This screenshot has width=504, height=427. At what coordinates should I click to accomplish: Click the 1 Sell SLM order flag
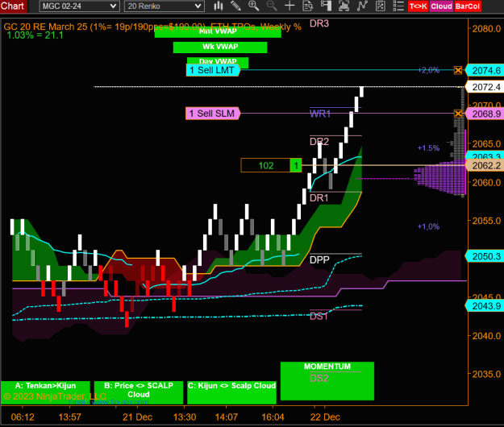point(212,114)
